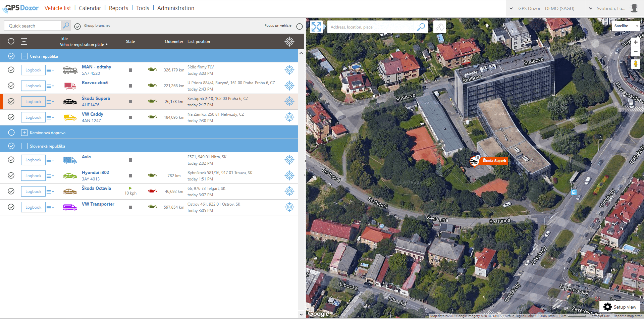This screenshot has height=319, width=644.
Task: Open the Administration menu
Action: click(x=175, y=8)
